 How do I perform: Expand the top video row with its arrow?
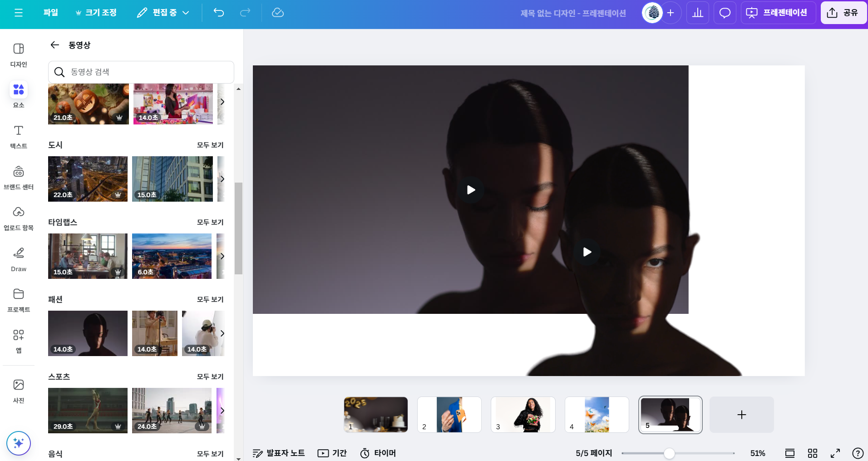222,102
